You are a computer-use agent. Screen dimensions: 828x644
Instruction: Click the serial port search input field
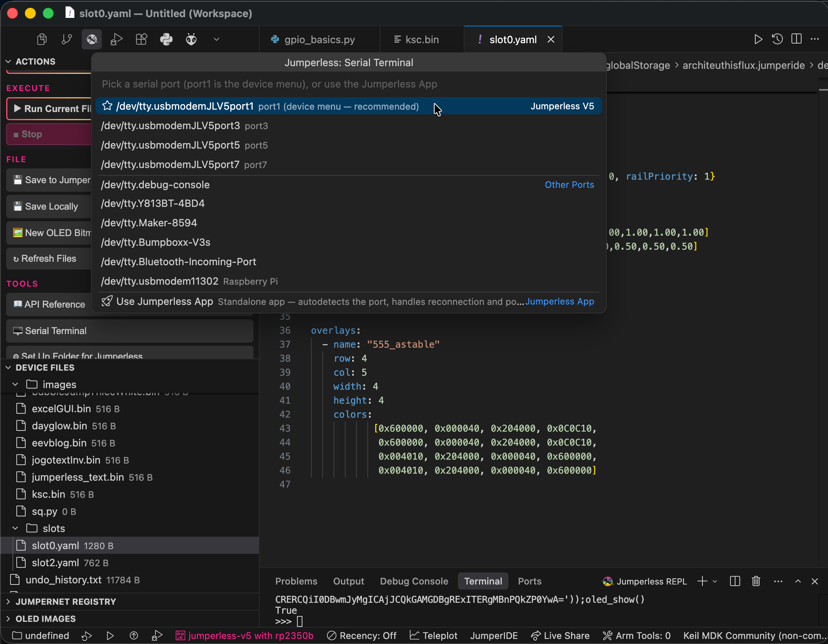tap(349, 84)
